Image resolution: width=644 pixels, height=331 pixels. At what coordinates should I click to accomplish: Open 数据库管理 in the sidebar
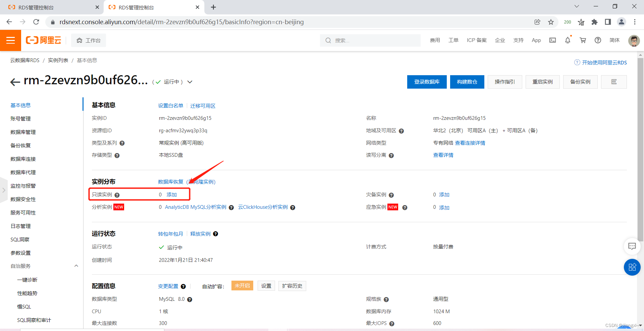(23, 132)
